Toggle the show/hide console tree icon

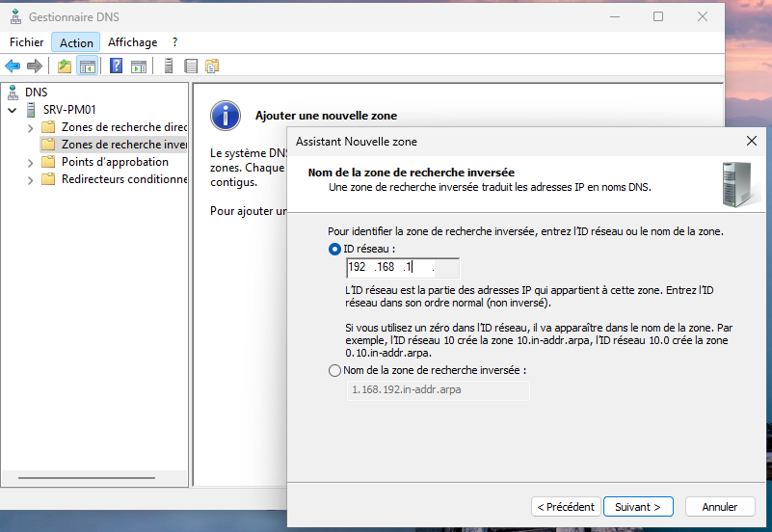pos(88,66)
